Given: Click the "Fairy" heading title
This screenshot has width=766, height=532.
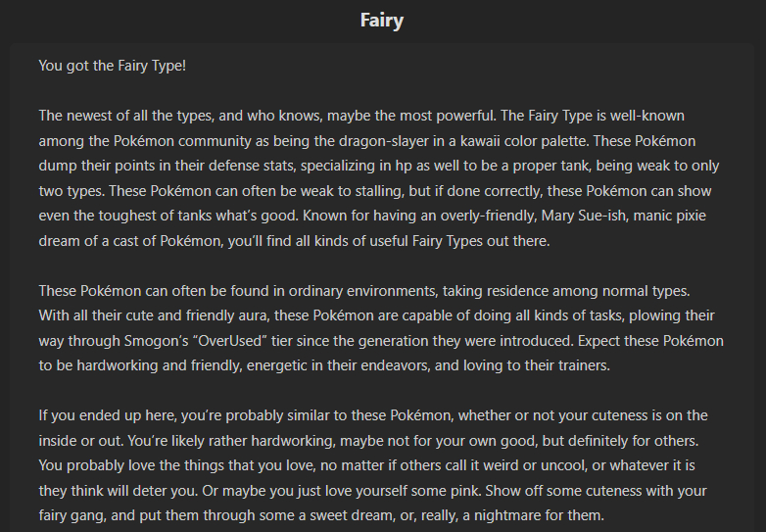Looking at the screenshot, I should point(382,20).
